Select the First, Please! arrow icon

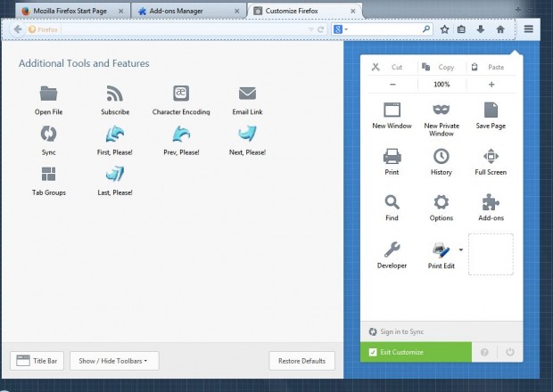click(115, 134)
